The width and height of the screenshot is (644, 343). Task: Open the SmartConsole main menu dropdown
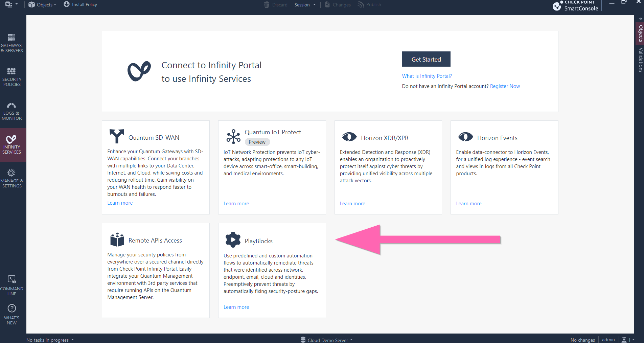point(10,4)
